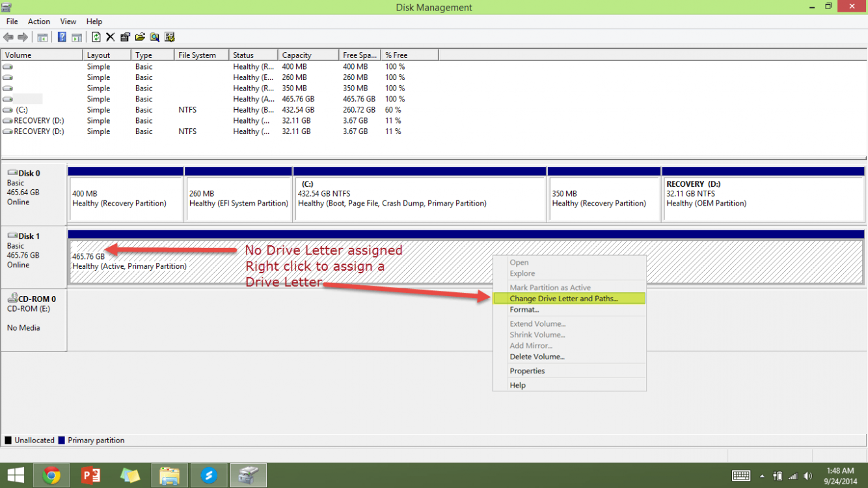The image size is (868, 488).
Task: Choose Change Drive Letter and Paths
Action: click(x=569, y=299)
